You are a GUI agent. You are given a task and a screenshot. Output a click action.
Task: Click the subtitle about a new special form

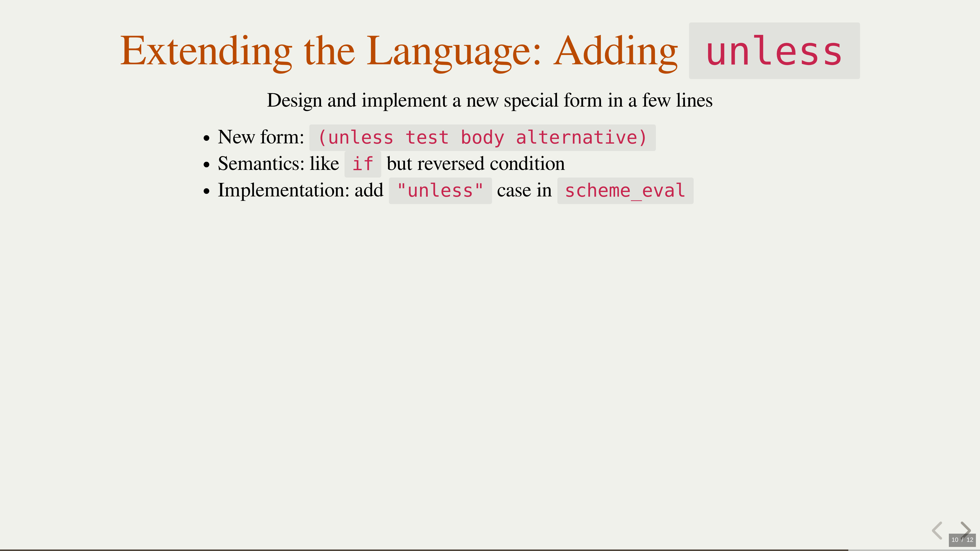[490, 101]
